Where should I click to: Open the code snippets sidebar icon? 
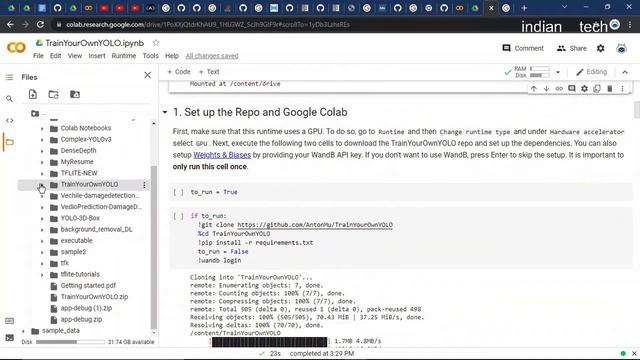[9, 120]
